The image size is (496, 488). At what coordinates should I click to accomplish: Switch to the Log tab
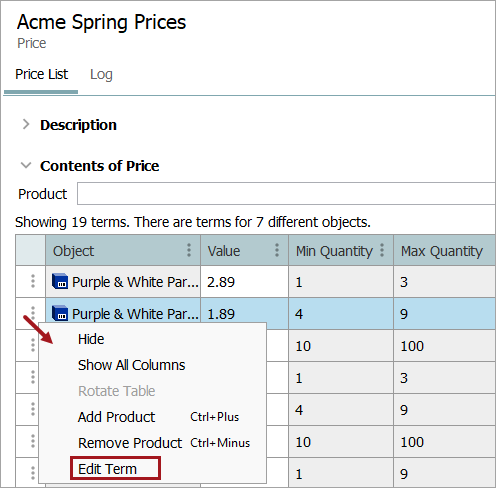click(101, 74)
